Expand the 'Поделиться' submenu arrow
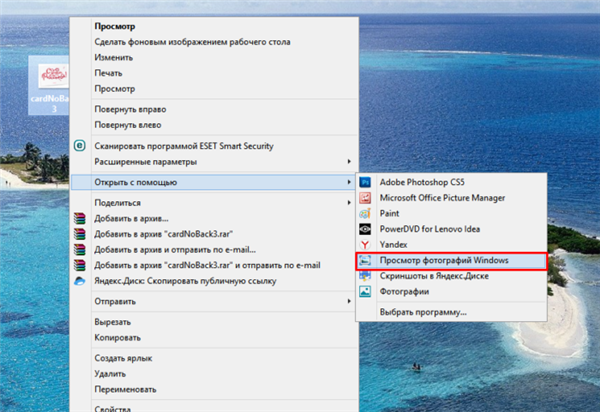Screen dimensions: 600x412 click(x=349, y=202)
